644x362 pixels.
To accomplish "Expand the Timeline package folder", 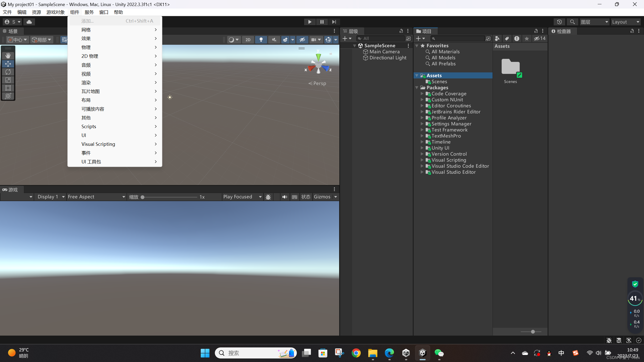I will pyautogui.click(x=422, y=142).
